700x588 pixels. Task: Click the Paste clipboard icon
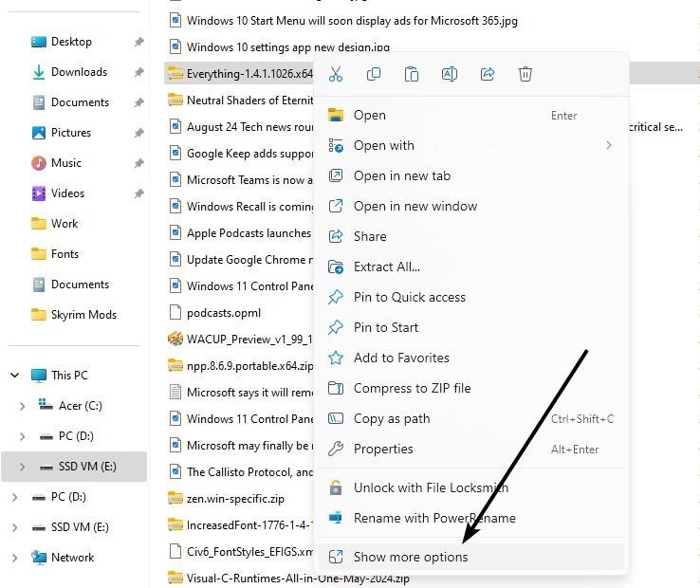click(x=411, y=74)
